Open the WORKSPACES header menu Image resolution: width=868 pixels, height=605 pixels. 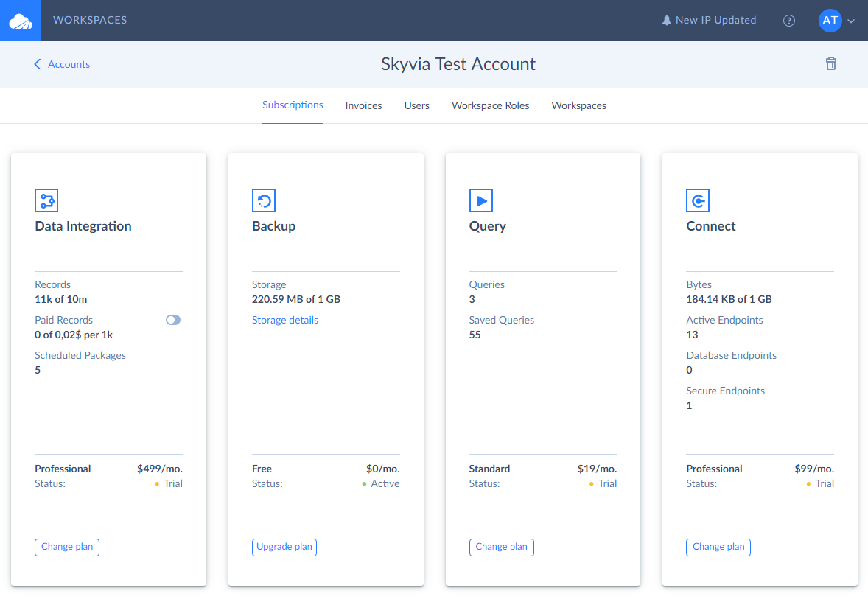90,21
